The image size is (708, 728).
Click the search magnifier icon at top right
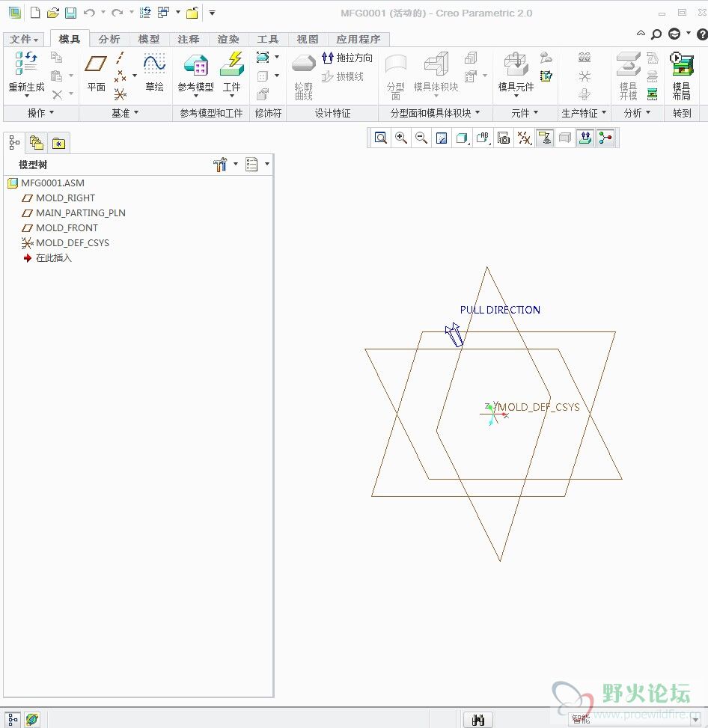pos(656,34)
